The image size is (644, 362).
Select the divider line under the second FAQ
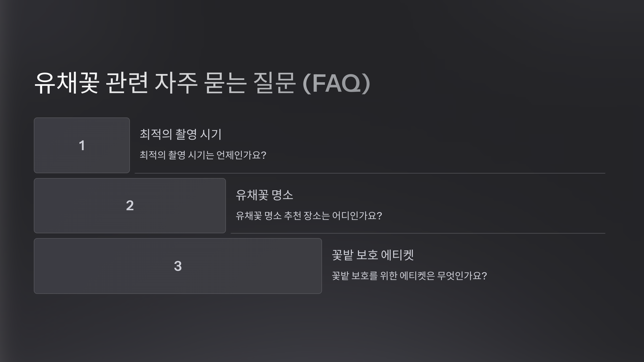click(418, 233)
